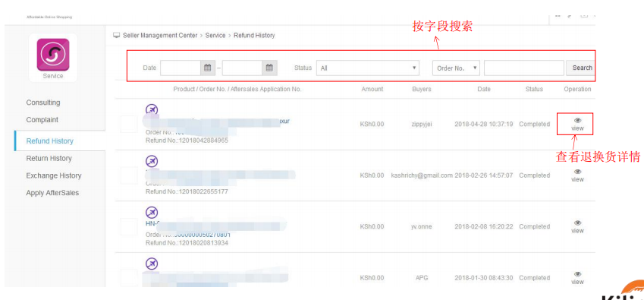The width and height of the screenshot is (644, 300).
Task: Click the Operation column header
Action: click(577, 89)
